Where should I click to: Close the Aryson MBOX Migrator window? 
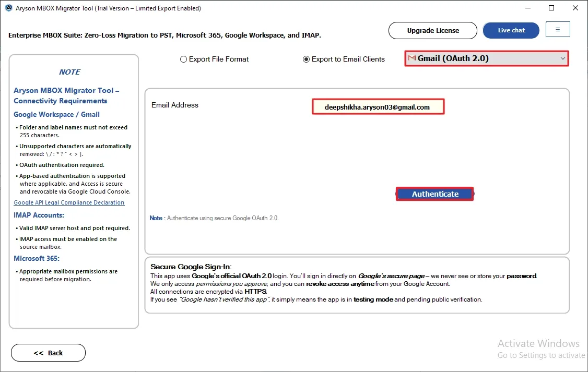(575, 8)
